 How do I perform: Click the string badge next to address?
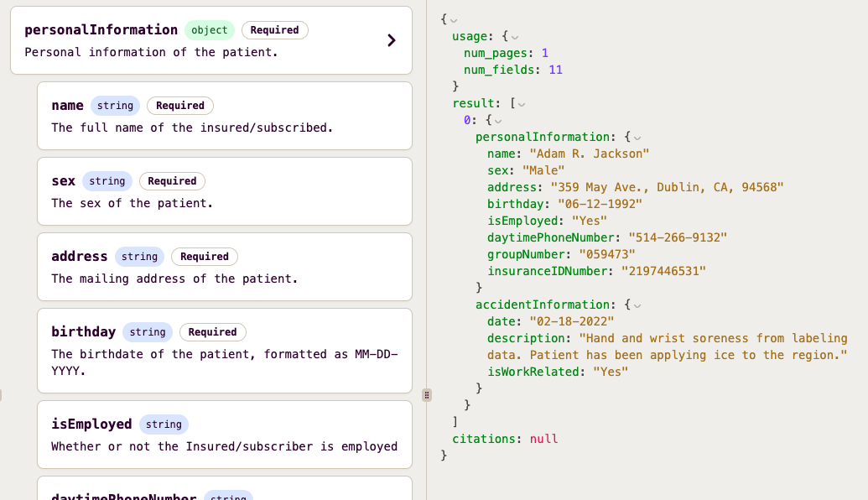pos(139,257)
